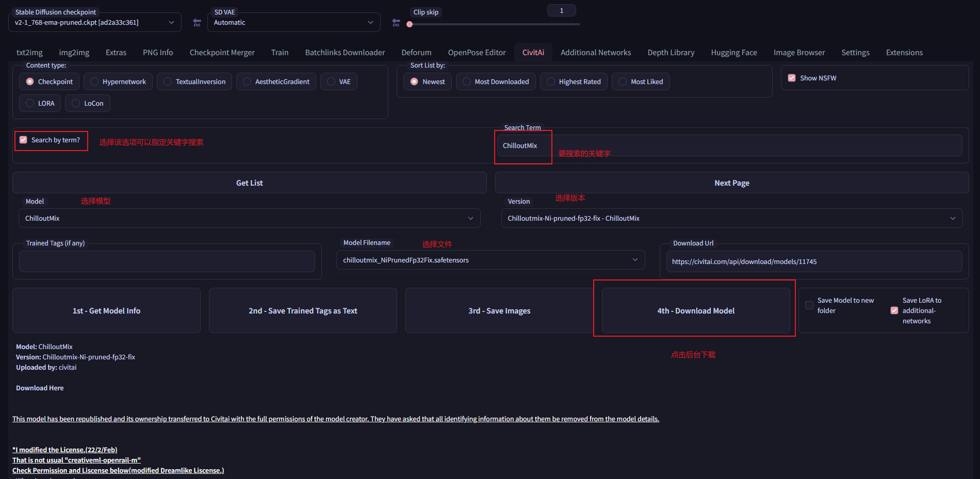Open the OpenPose Editor tab
980x479 pixels.
(477, 53)
